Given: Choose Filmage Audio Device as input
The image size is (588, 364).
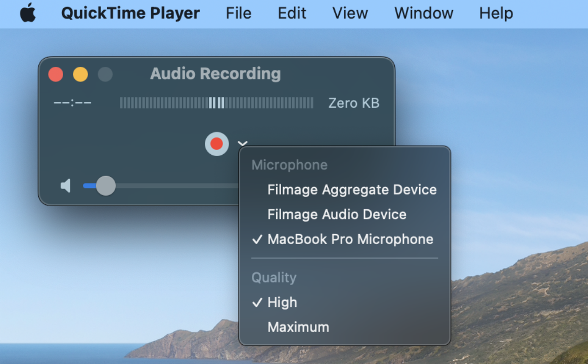Looking at the screenshot, I should coord(337,214).
